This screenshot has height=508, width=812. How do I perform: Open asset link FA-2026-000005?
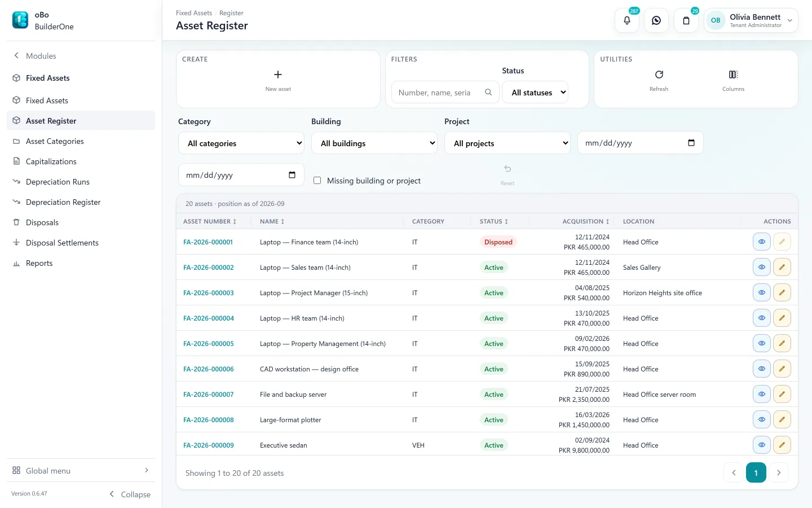(209, 343)
